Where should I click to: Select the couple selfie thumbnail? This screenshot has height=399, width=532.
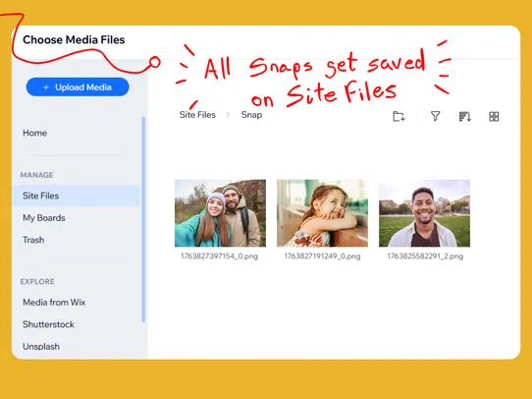(x=220, y=213)
